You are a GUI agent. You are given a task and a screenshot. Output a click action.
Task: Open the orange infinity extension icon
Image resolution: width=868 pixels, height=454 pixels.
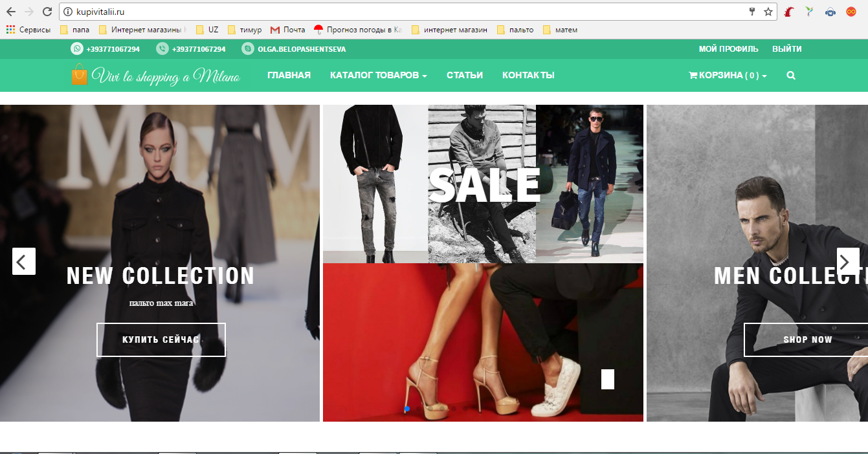coord(851,12)
